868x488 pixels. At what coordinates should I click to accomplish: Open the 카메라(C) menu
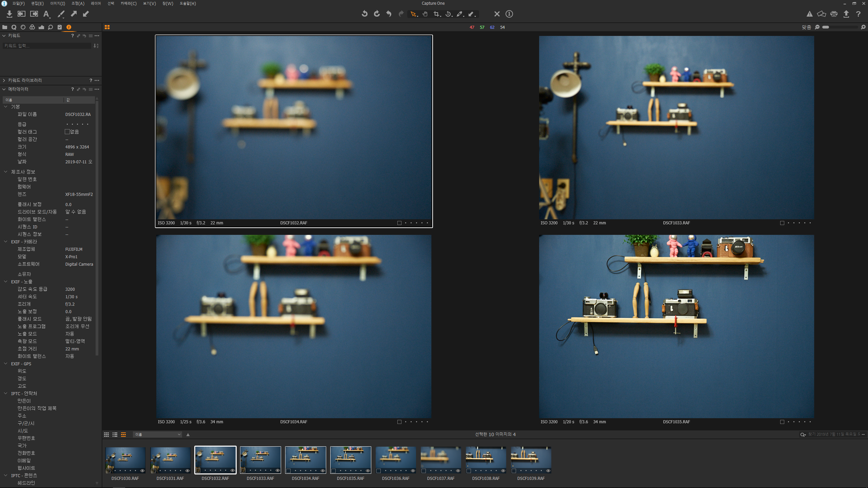pos(129,3)
